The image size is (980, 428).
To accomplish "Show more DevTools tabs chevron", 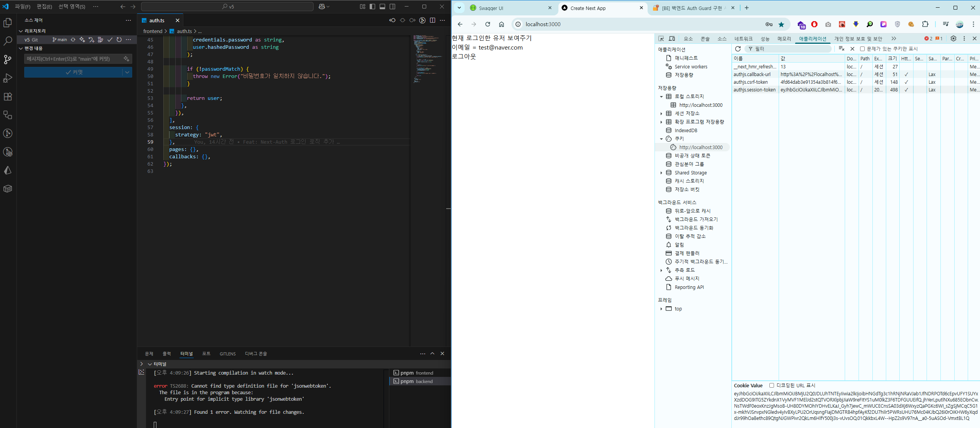I will coord(894,38).
